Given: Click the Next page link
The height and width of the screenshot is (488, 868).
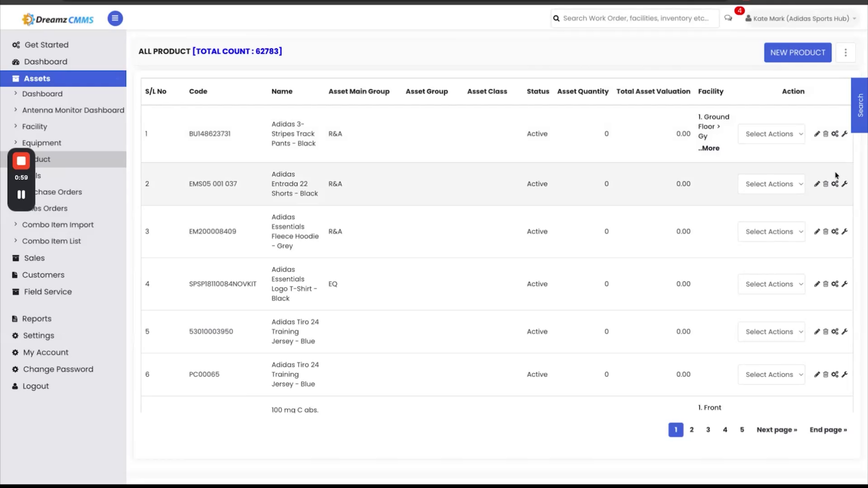Looking at the screenshot, I should (777, 430).
